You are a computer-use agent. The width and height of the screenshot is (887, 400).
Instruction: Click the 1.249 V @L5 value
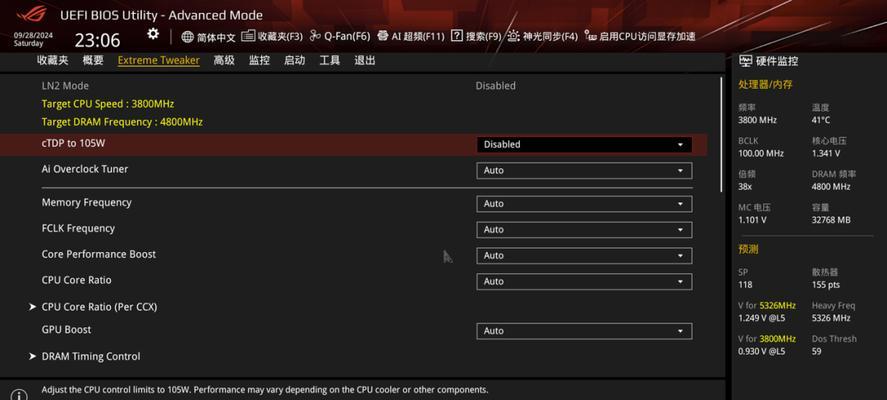[761, 318]
